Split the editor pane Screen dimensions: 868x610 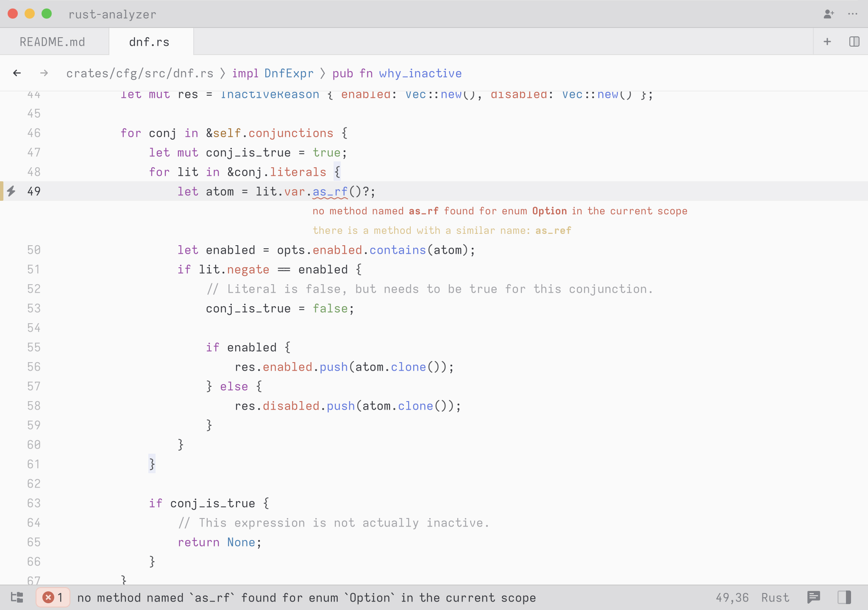(854, 42)
